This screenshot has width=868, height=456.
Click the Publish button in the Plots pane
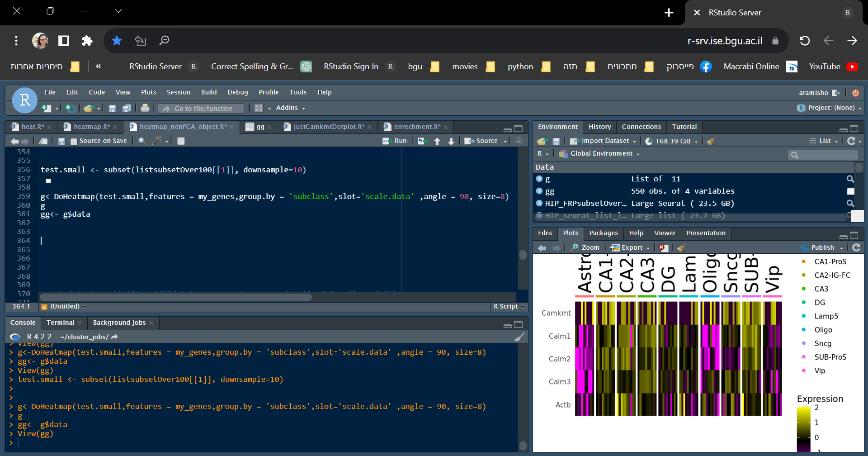coord(822,247)
